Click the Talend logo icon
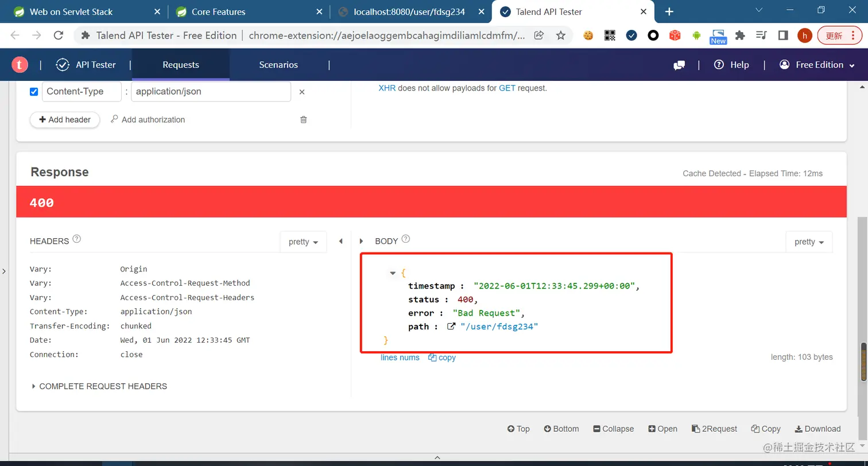This screenshot has width=868, height=466. coord(20,65)
